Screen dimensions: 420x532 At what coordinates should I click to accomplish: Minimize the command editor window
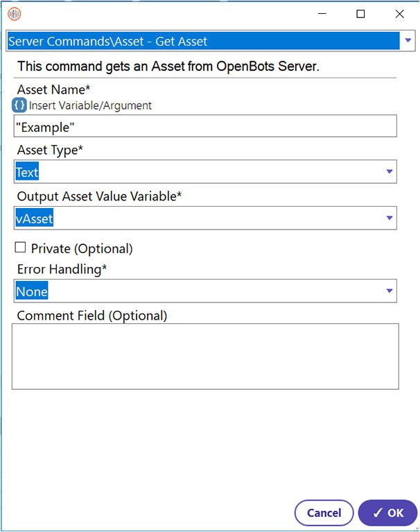[x=322, y=14]
